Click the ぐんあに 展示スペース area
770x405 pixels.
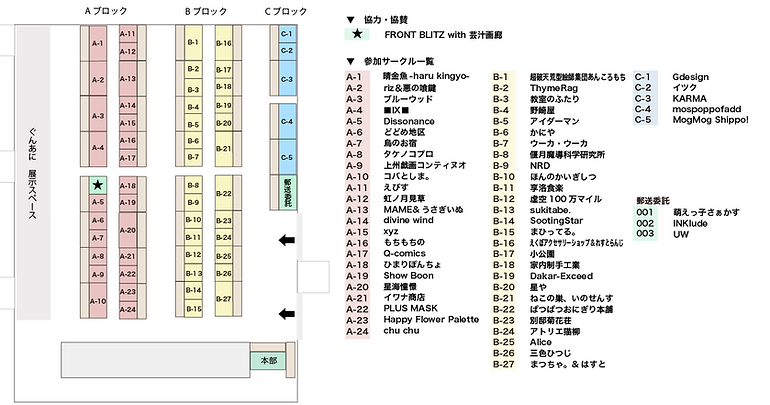pyautogui.click(x=33, y=173)
